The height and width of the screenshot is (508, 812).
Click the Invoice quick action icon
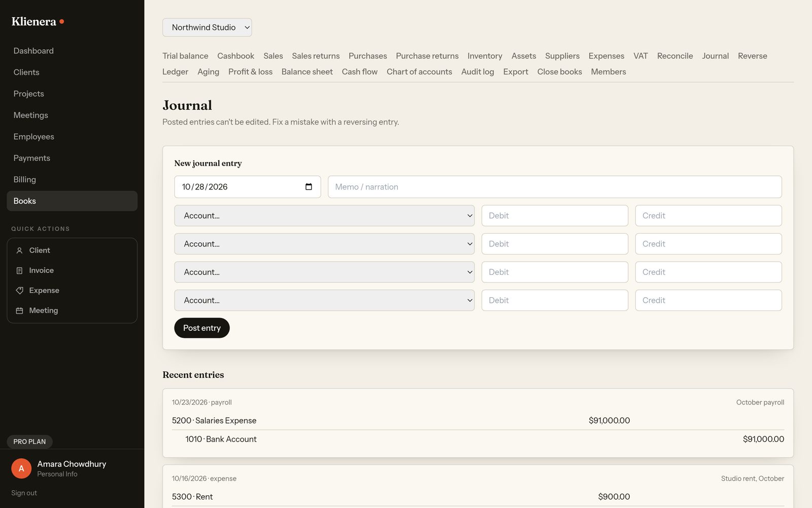tap(19, 271)
